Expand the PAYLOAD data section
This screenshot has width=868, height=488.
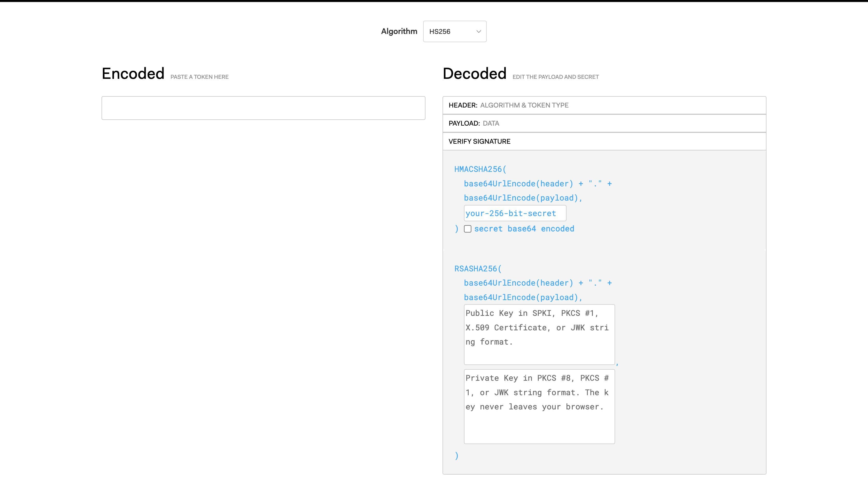[604, 123]
